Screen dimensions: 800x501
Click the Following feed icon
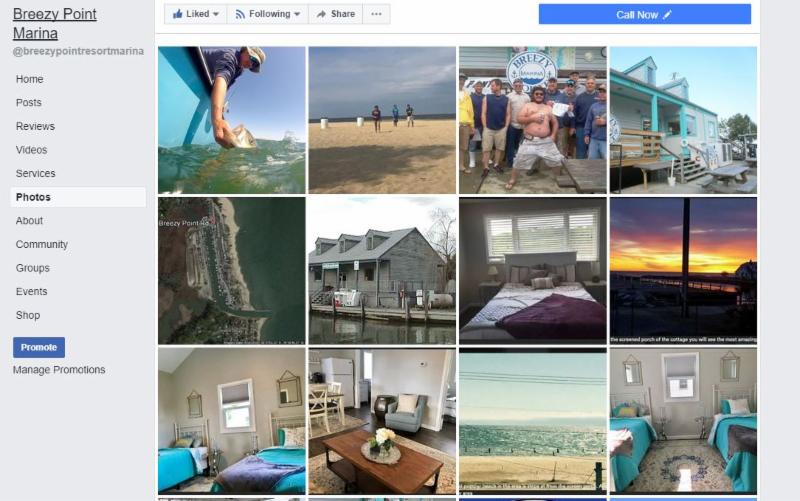tap(240, 14)
